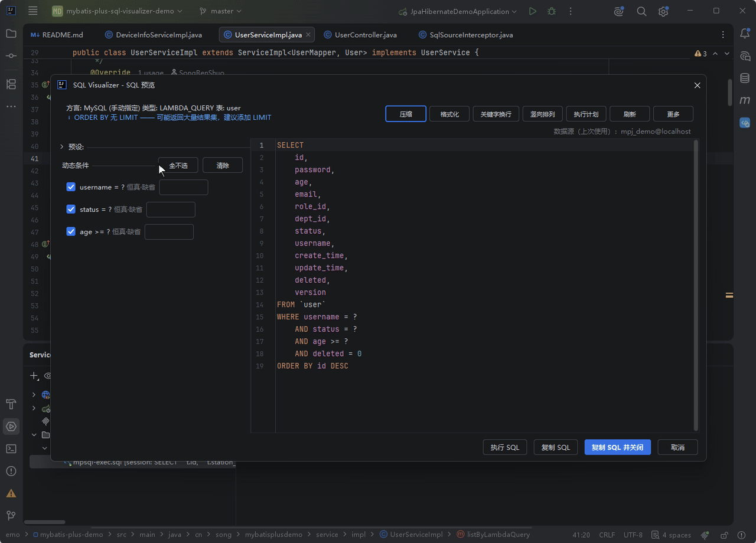Click the 执行 SQL button
The image size is (756, 543).
click(505, 447)
